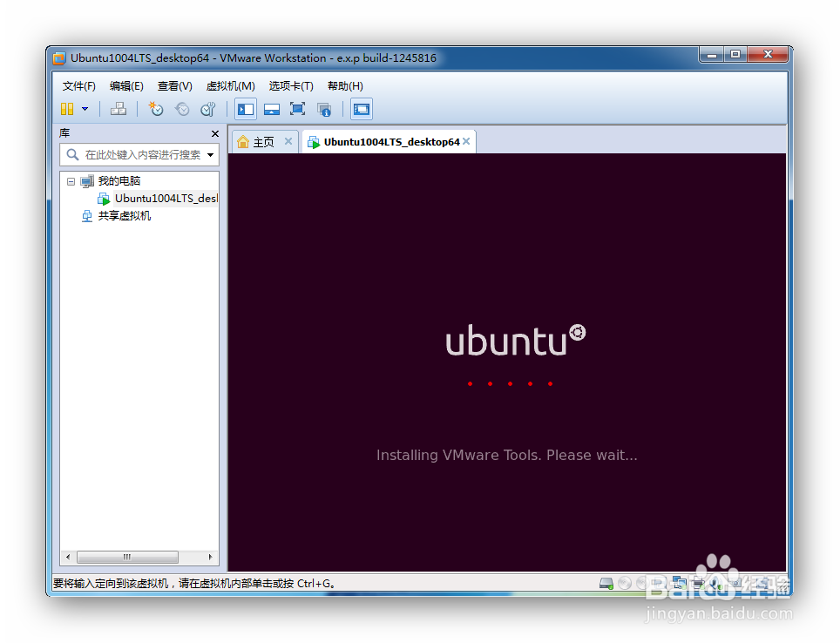The image size is (840, 643).
Task: Open the 编辑(E) menu
Action: [x=126, y=85]
